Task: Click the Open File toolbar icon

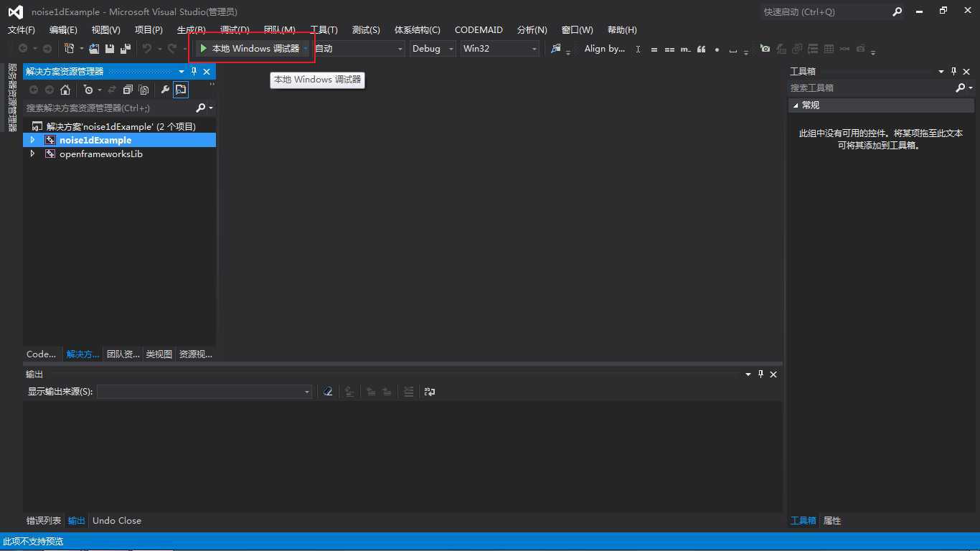Action: [94, 49]
